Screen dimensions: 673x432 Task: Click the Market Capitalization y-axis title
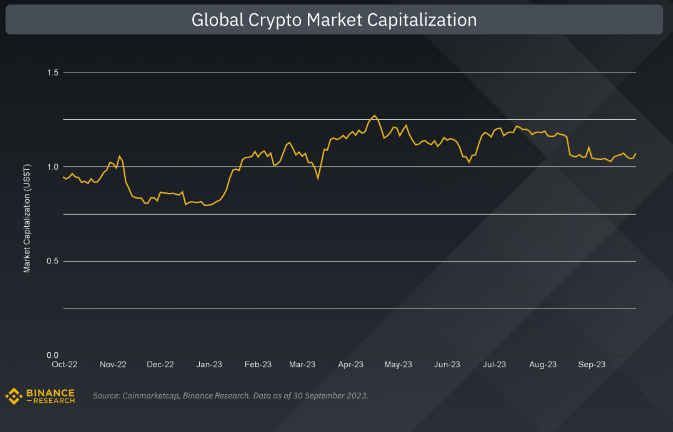(27, 218)
